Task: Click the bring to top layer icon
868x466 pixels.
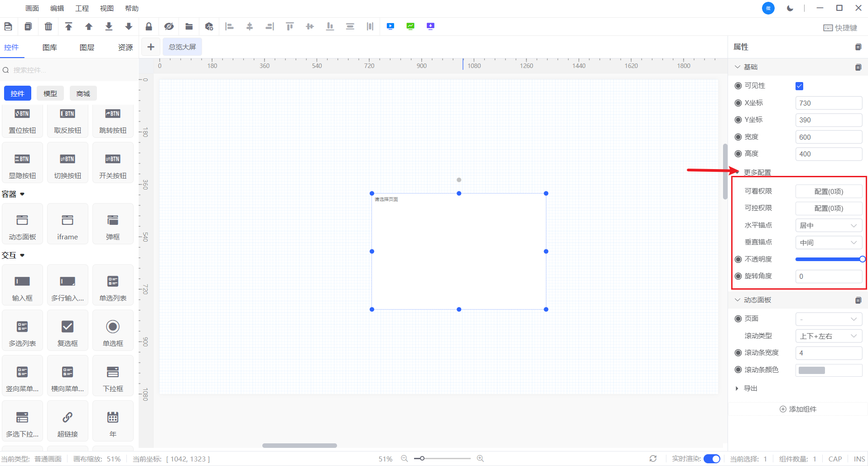Action: 68,27
